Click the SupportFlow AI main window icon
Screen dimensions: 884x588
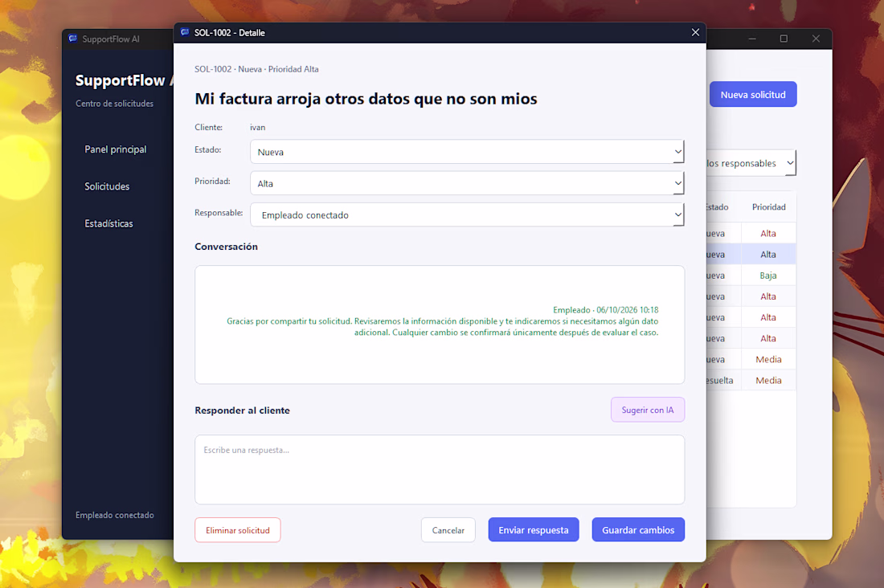(72, 39)
